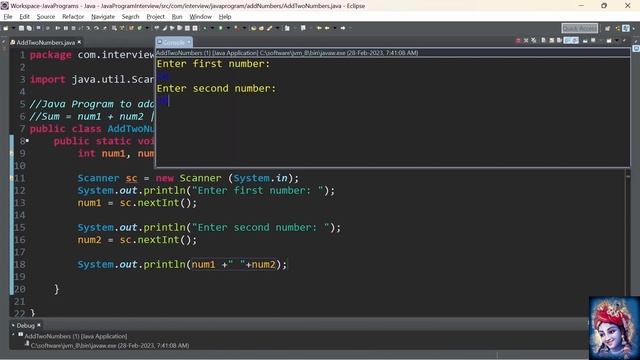Click the num1 = sc.nextInt() line

coord(137,203)
